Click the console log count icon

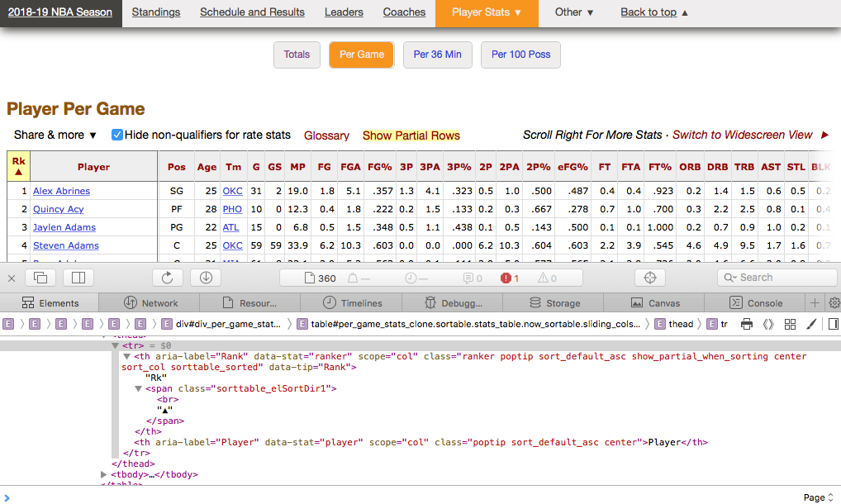pyautogui.click(x=473, y=278)
